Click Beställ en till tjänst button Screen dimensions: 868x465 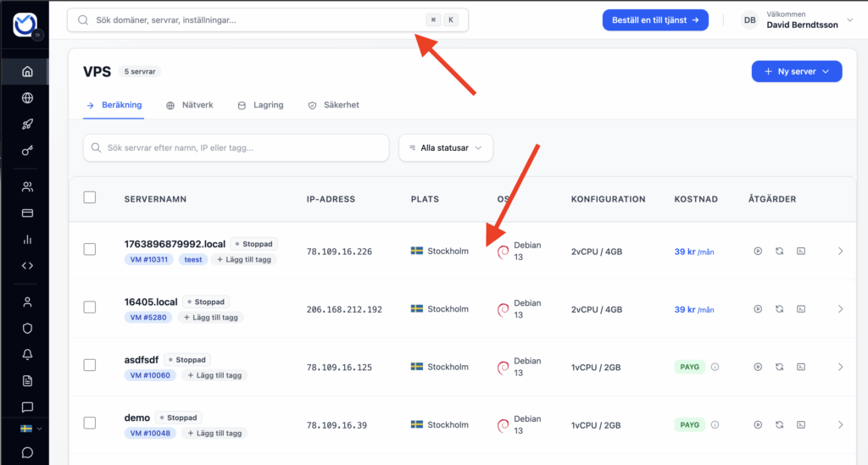(x=654, y=19)
